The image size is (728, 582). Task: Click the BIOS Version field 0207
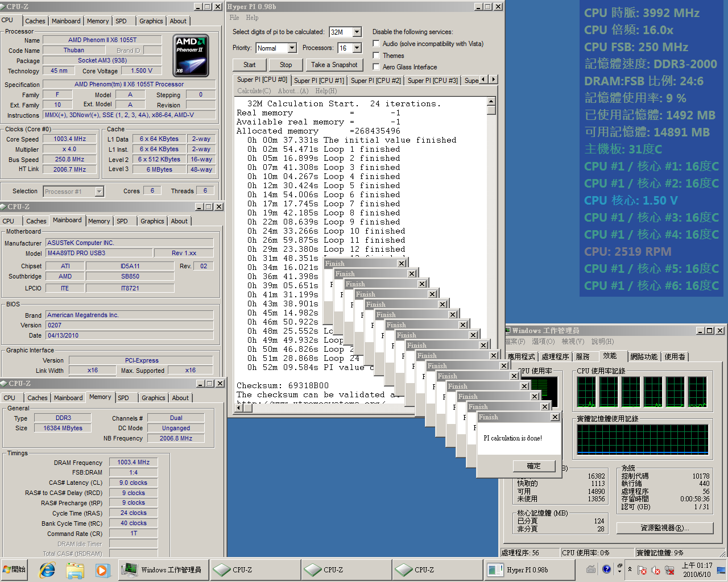[129, 326]
